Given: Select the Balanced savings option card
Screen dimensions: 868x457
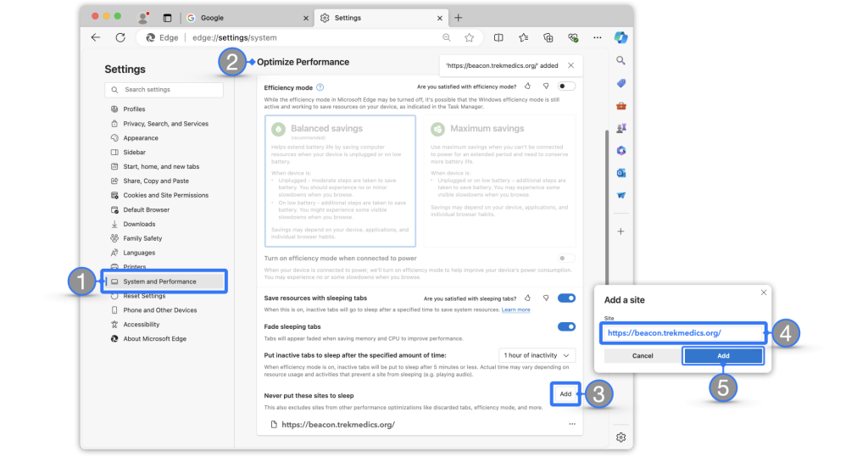Looking at the screenshot, I should point(340,181).
